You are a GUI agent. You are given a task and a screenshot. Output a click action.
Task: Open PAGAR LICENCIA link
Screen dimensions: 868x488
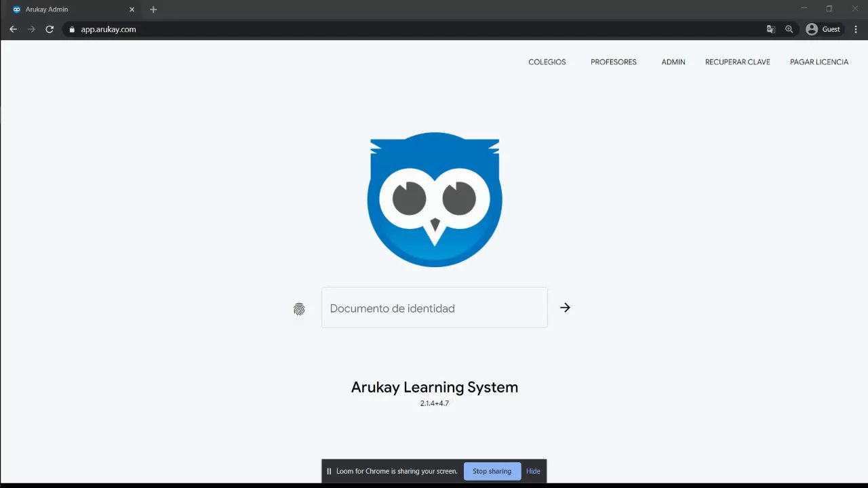(819, 62)
